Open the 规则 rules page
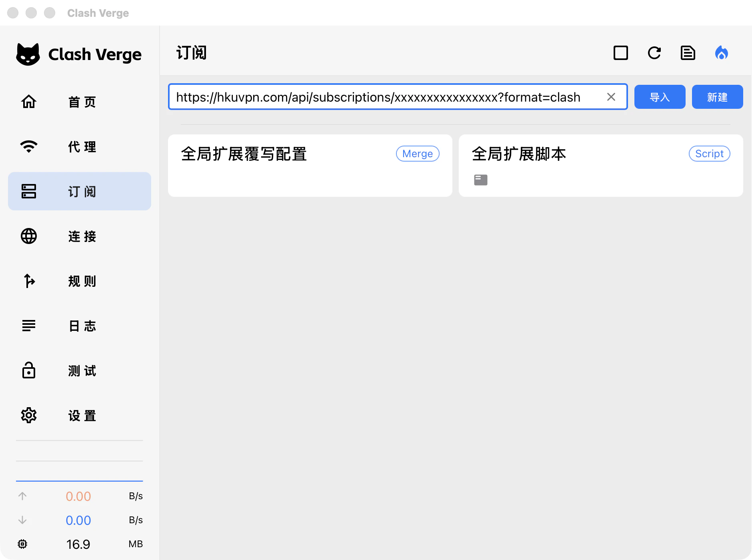752x560 pixels. pyautogui.click(x=80, y=281)
